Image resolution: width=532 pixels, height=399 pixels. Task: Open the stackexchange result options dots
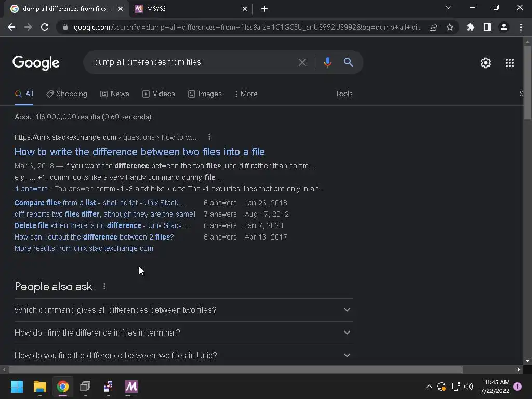coord(209,137)
